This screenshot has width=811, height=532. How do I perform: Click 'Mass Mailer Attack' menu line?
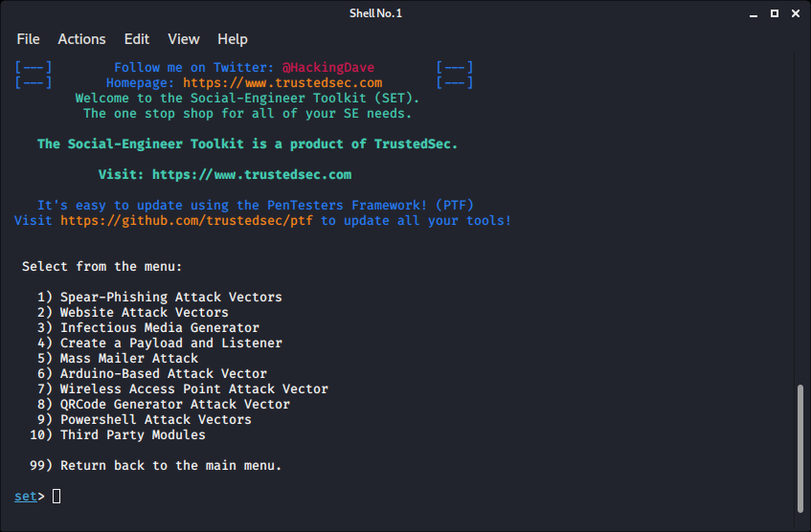pos(118,358)
